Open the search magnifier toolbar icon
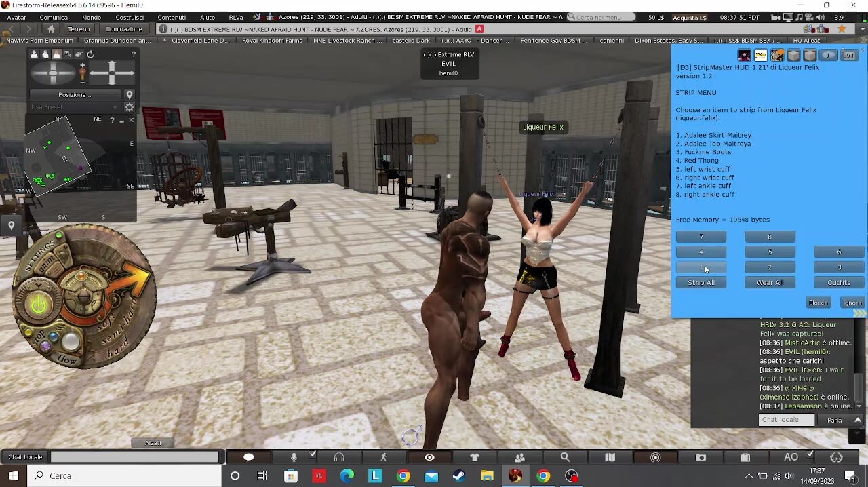This screenshot has height=487, width=868. pos(565,458)
